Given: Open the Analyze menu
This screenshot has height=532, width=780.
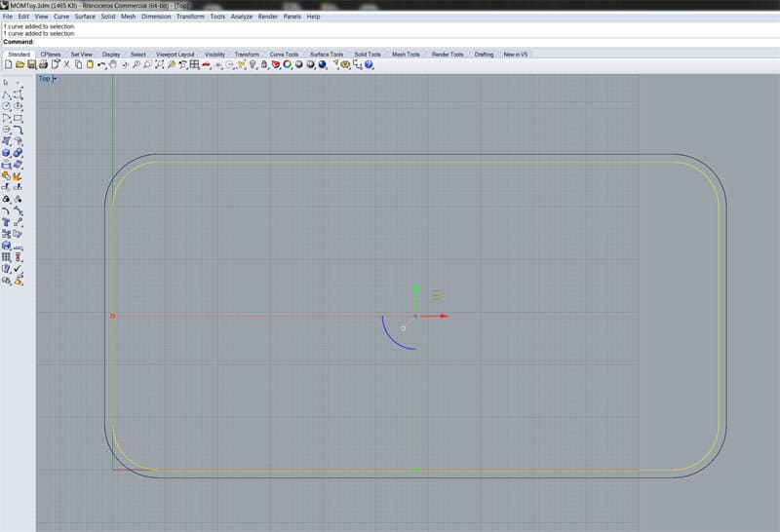Looking at the screenshot, I should 242,17.
